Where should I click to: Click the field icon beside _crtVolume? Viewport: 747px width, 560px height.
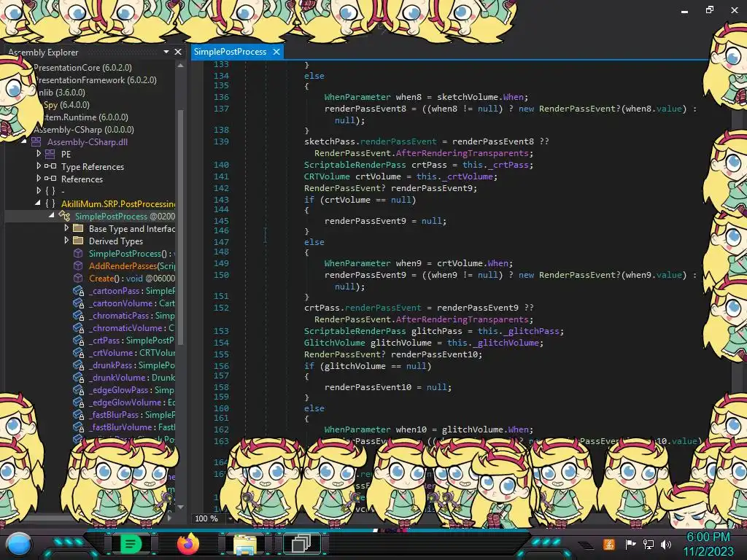pyautogui.click(x=78, y=352)
